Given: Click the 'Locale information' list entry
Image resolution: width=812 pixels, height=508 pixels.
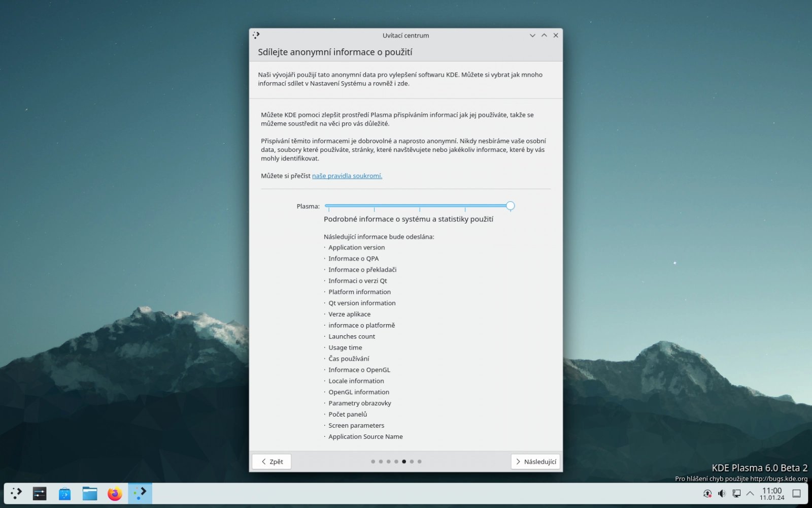Looking at the screenshot, I should click(356, 381).
